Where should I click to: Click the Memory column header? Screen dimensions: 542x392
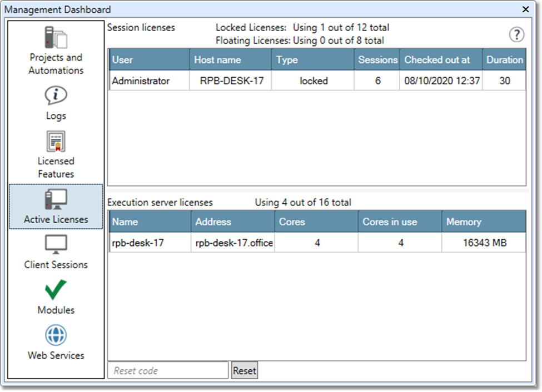[483, 222]
